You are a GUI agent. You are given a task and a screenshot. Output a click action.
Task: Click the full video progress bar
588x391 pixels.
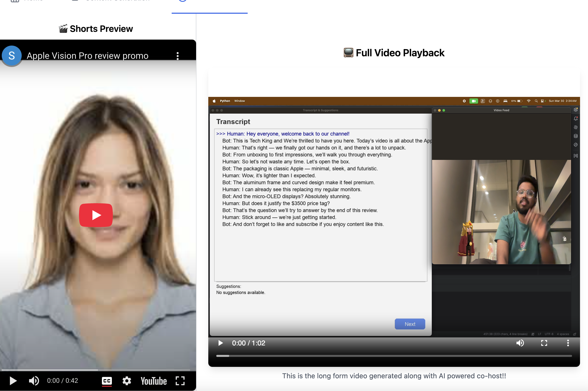pyautogui.click(x=394, y=356)
